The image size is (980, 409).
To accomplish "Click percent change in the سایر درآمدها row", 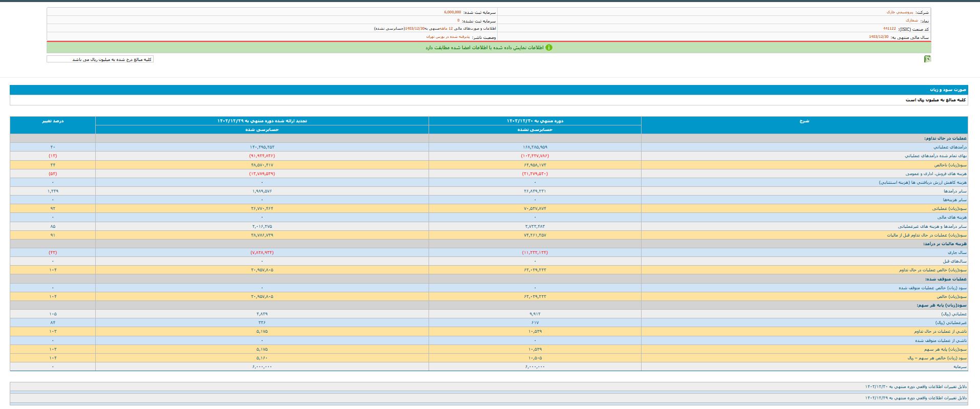I will tap(53, 191).
